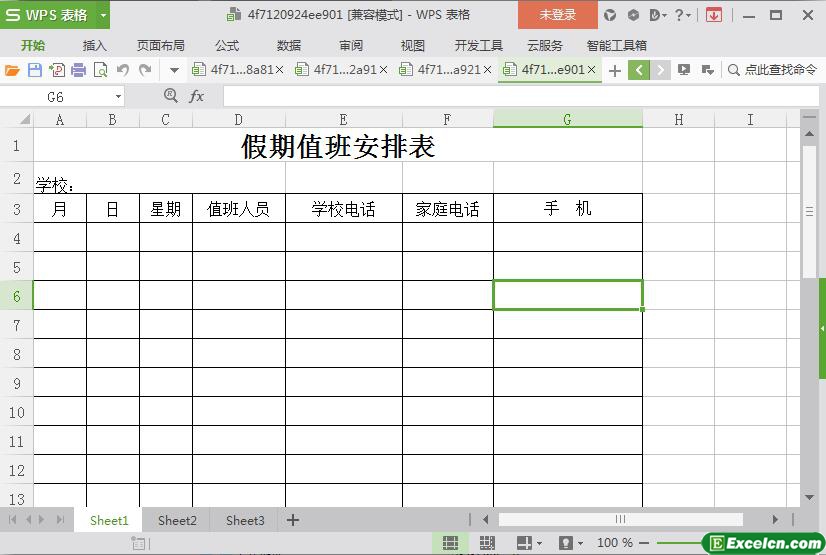Open the 开始 ribbon tab
826x555 pixels.
click(33, 45)
